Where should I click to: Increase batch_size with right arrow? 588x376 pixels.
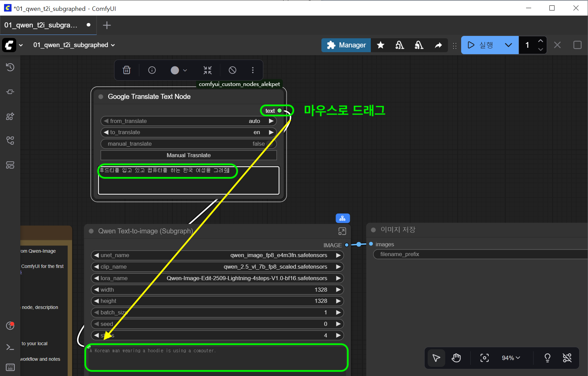click(x=338, y=312)
